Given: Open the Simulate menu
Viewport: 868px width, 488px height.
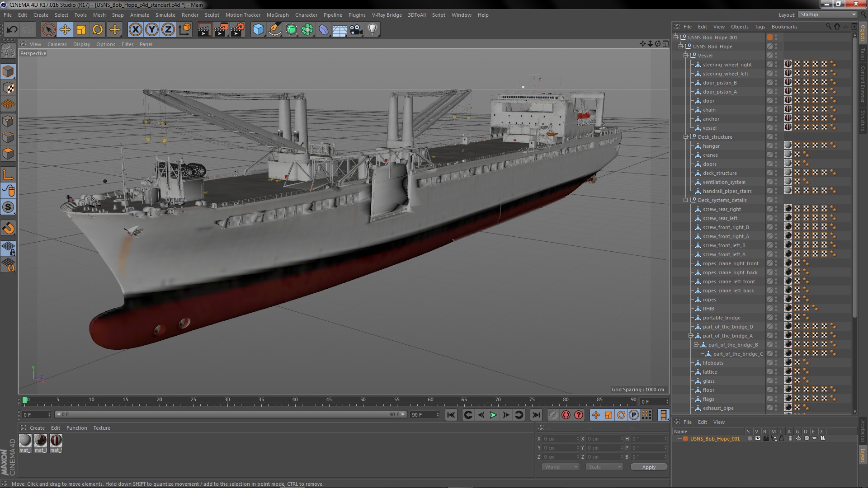Looking at the screenshot, I should coord(165,15).
